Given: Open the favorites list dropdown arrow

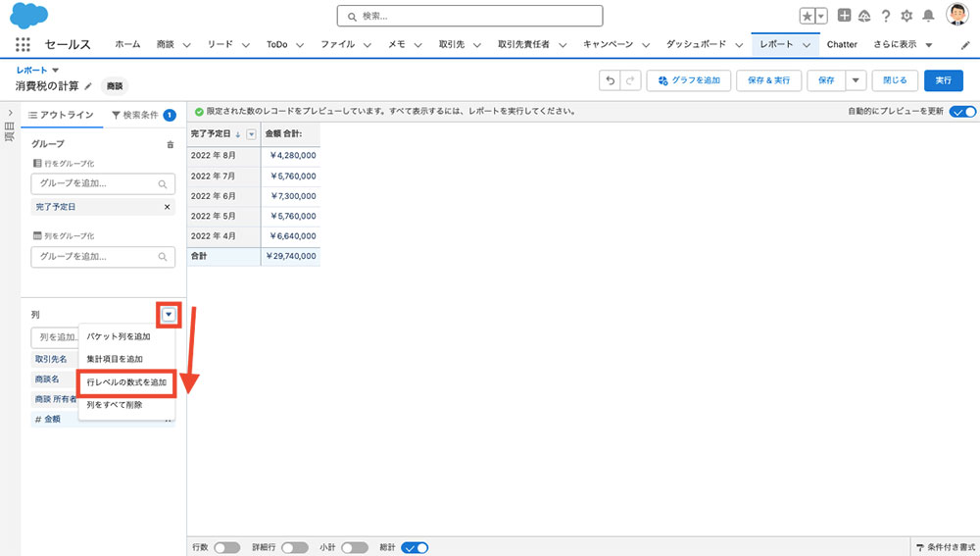Looking at the screenshot, I should pos(821,17).
